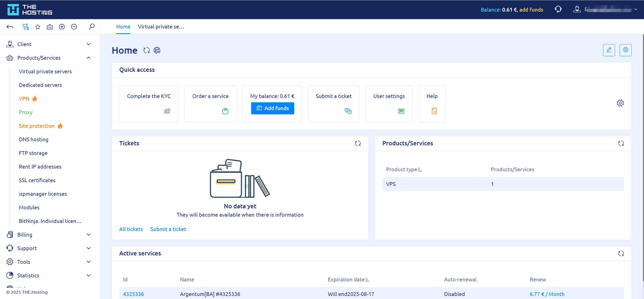Open the user account dropdown arrow

click(636, 9)
